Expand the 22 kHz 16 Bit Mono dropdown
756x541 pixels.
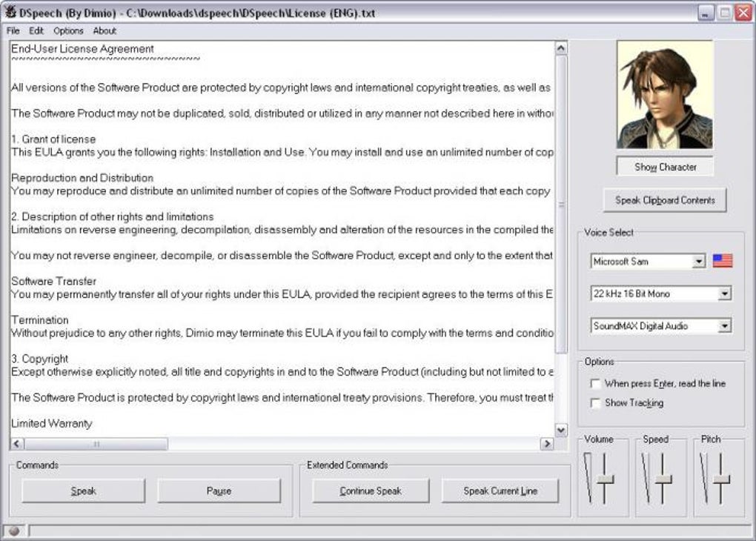[724, 293]
